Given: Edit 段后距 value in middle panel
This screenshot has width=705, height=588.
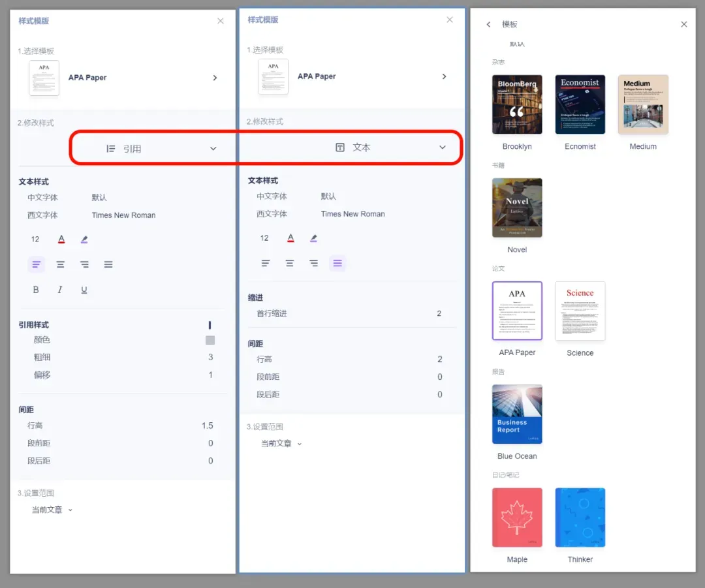Looking at the screenshot, I should [440, 394].
